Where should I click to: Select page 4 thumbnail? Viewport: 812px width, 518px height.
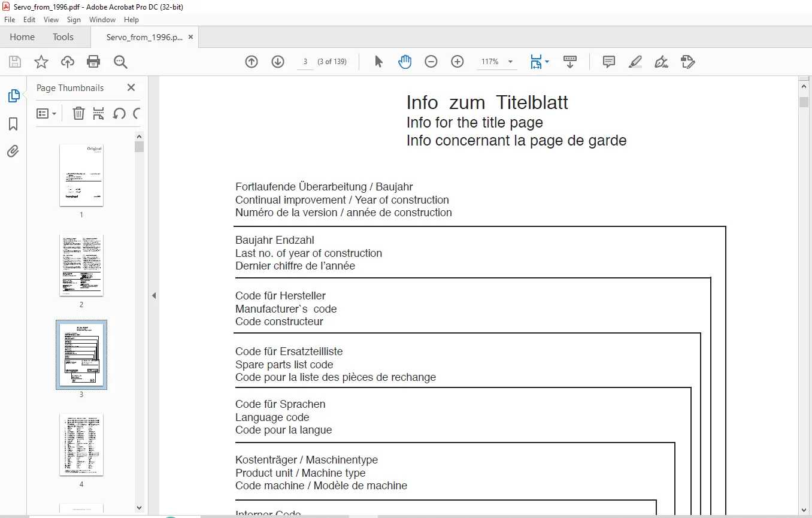[81, 444]
